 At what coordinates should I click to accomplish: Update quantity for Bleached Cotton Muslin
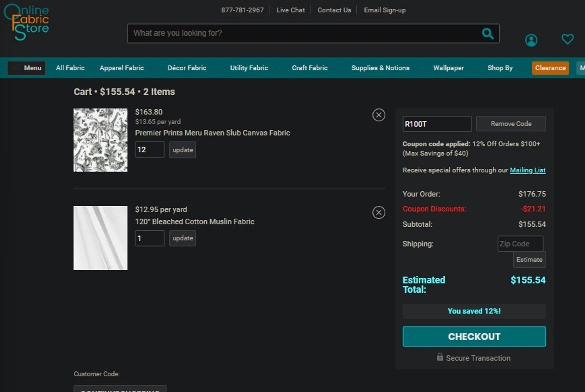[x=183, y=238]
